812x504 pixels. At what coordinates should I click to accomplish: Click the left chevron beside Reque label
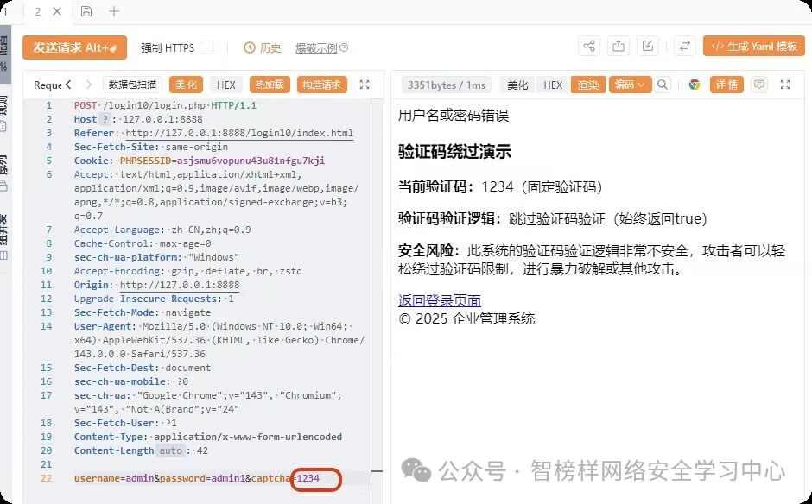coord(68,85)
